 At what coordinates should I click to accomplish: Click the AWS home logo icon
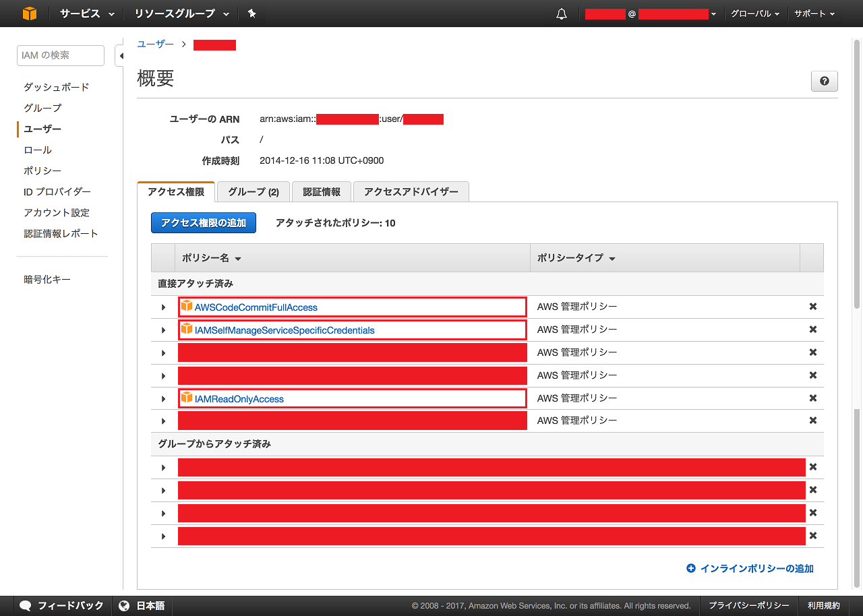(28, 13)
